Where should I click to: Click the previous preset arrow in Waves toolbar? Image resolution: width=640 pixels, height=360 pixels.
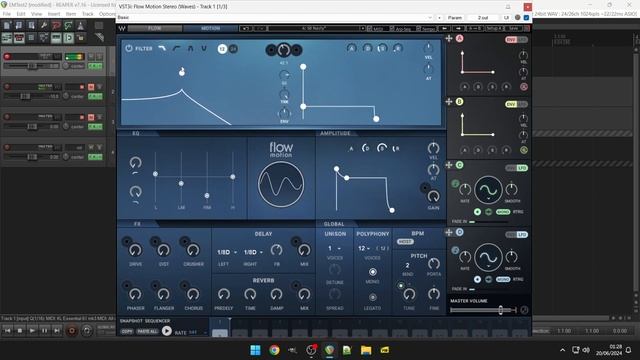pyautogui.click(x=444, y=29)
